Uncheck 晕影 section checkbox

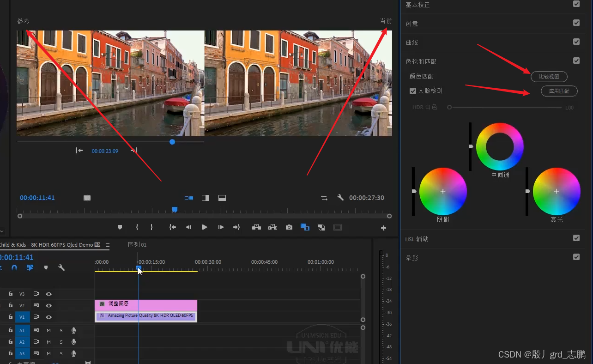576,257
